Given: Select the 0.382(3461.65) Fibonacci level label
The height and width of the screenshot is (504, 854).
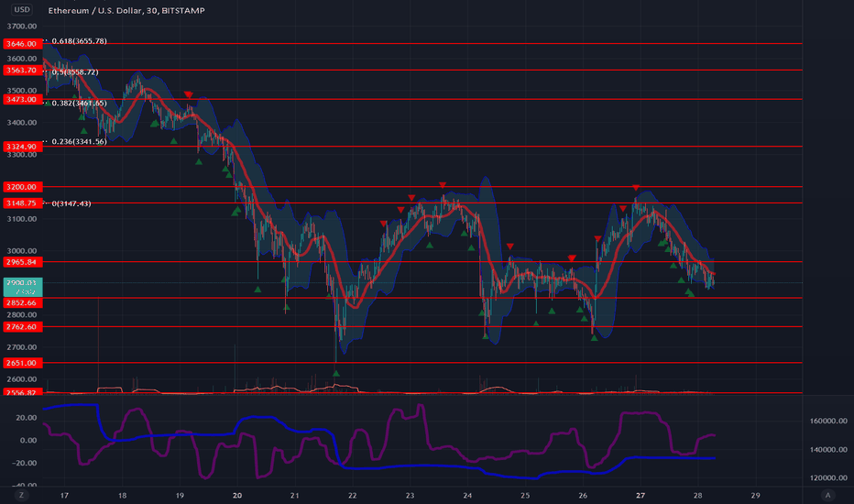Looking at the screenshot, I should click(79, 103).
